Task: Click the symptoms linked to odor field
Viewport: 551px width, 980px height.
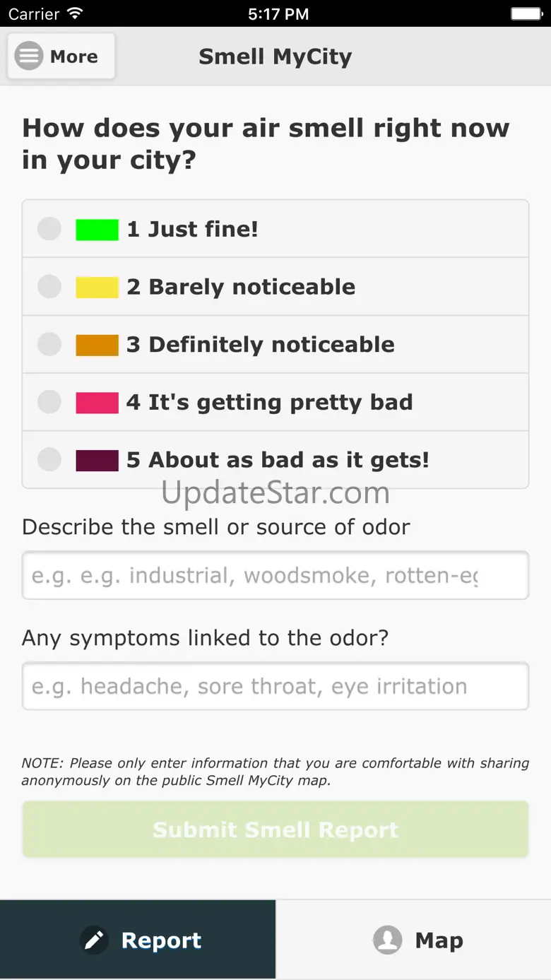Action: coord(275,686)
